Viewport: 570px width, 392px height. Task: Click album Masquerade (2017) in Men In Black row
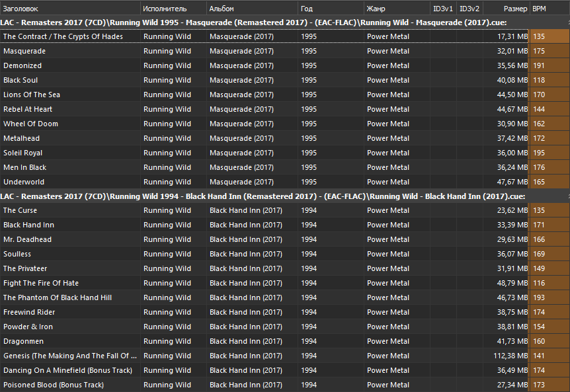pyautogui.click(x=241, y=167)
